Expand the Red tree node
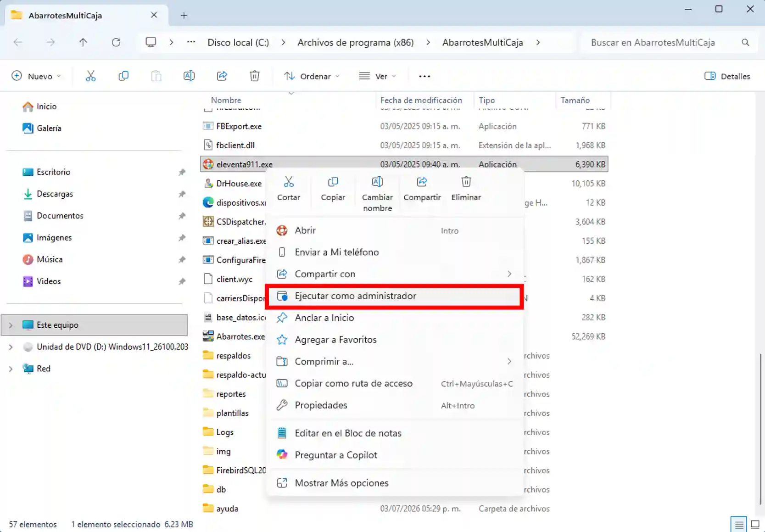This screenshot has height=532, width=765. coord(11,369)
